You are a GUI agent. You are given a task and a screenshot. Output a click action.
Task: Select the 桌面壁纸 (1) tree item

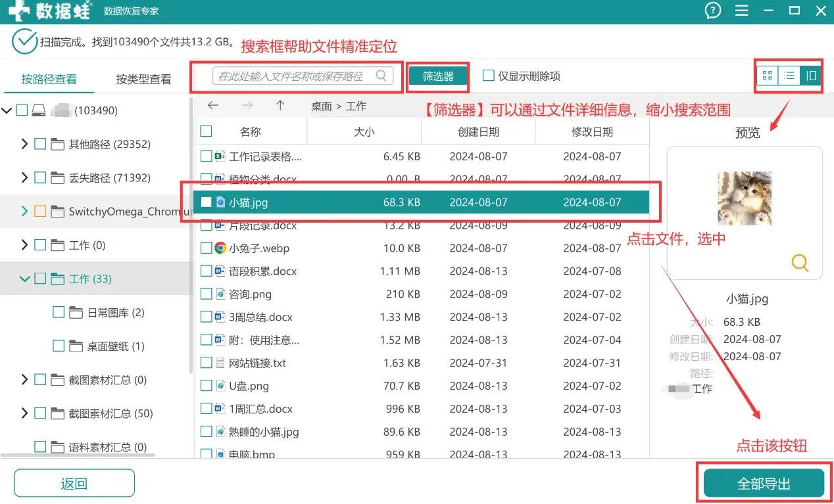pos(116,346)
